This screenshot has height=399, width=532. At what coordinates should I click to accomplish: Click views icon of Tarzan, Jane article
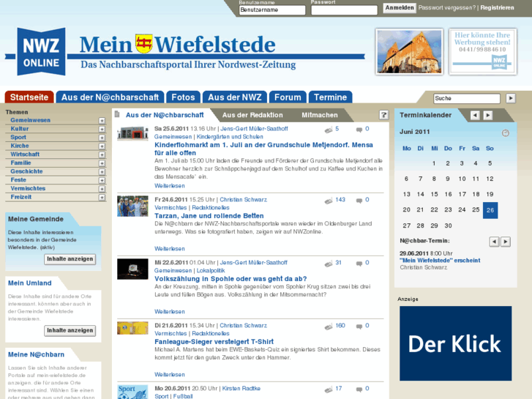point(329,201)
